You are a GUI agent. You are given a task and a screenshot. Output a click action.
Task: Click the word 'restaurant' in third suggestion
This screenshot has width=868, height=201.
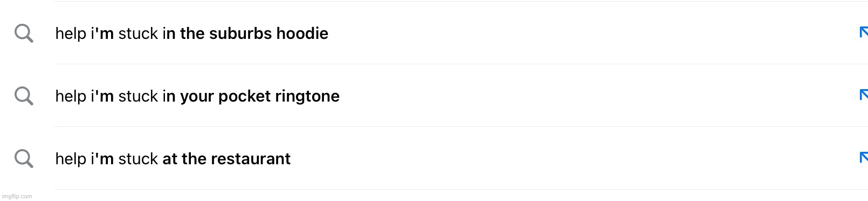pos(250,159)
